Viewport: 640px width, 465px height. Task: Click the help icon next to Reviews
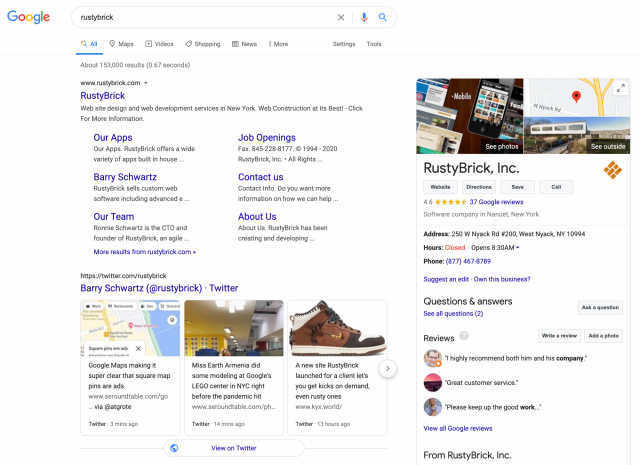464,336
